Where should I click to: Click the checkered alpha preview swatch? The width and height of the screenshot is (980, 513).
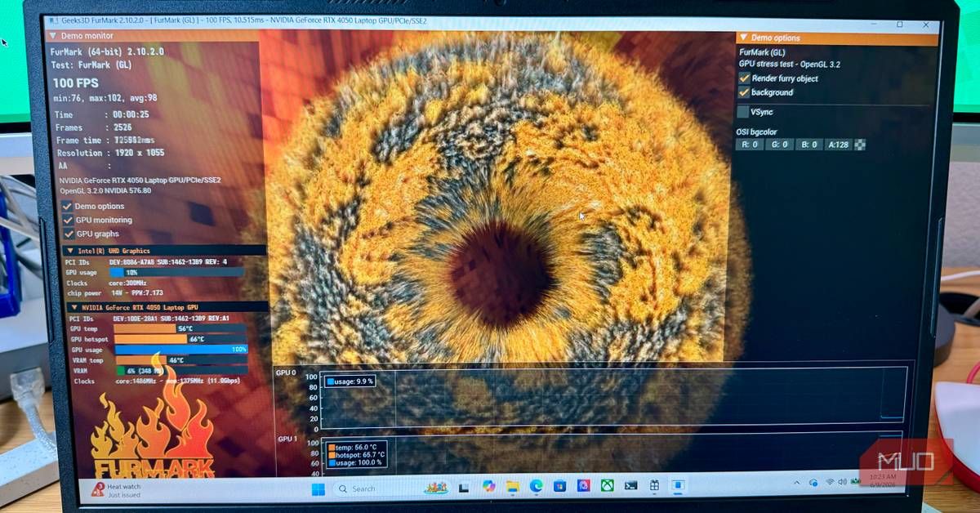(859, 145)
